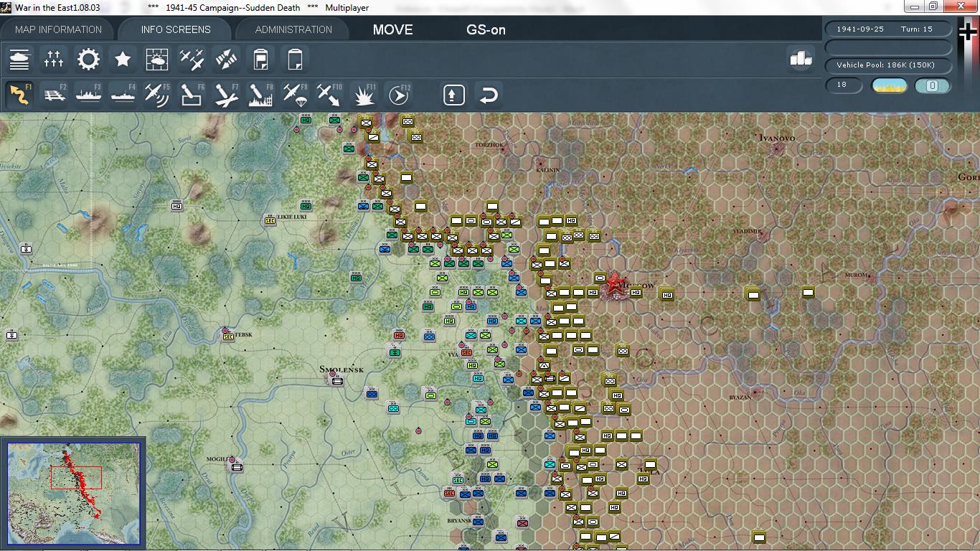This screenshot has width=980, height=551.
Task: Open the weather map icon
Action: [x=157, y=59]
